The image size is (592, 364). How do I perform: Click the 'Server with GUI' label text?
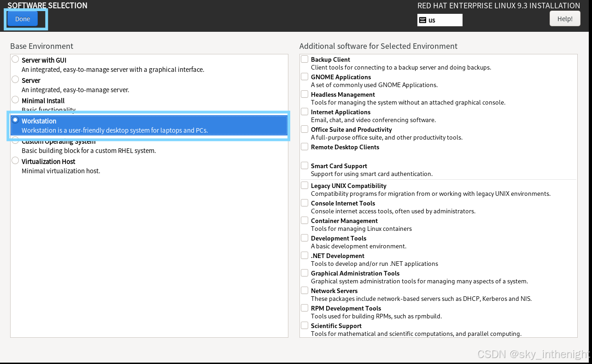pyautogui.click(x=44, y=60)
